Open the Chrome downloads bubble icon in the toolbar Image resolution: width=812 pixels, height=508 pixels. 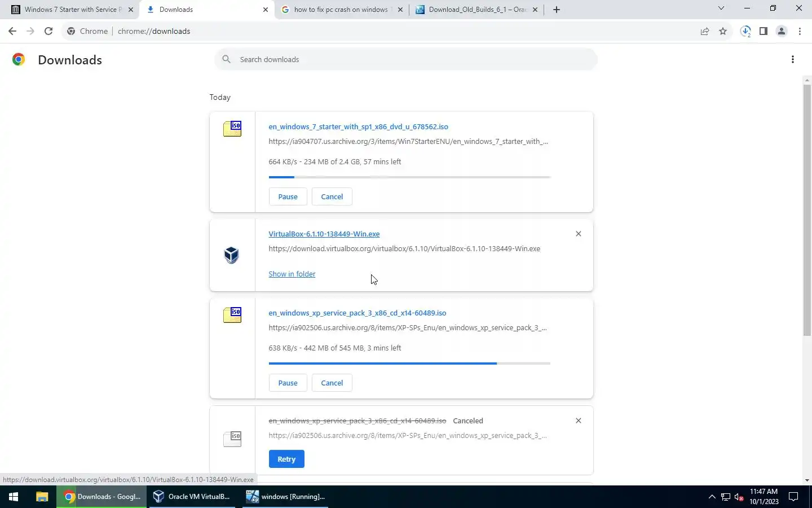(x=745, y=31)
